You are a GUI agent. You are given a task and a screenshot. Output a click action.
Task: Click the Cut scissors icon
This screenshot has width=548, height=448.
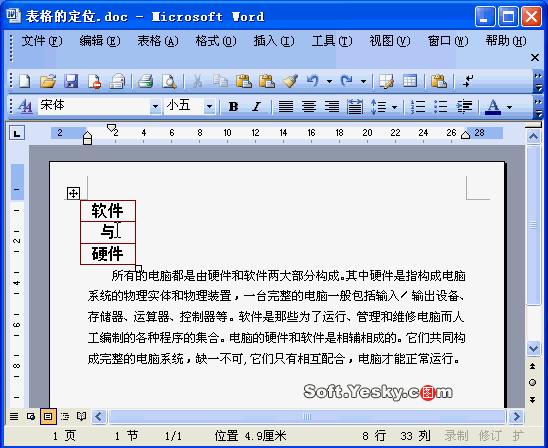pos(197,81)
